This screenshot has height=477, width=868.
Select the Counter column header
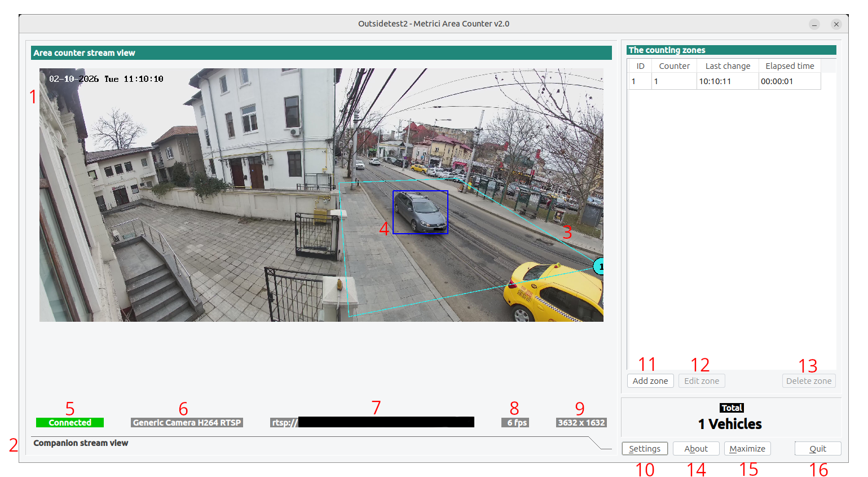[x=674, y=66]
